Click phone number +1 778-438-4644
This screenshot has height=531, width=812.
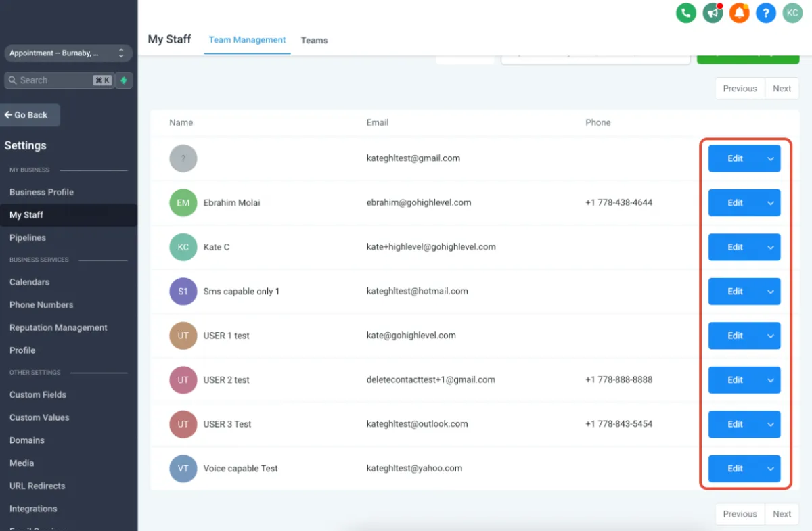point(618,202)
